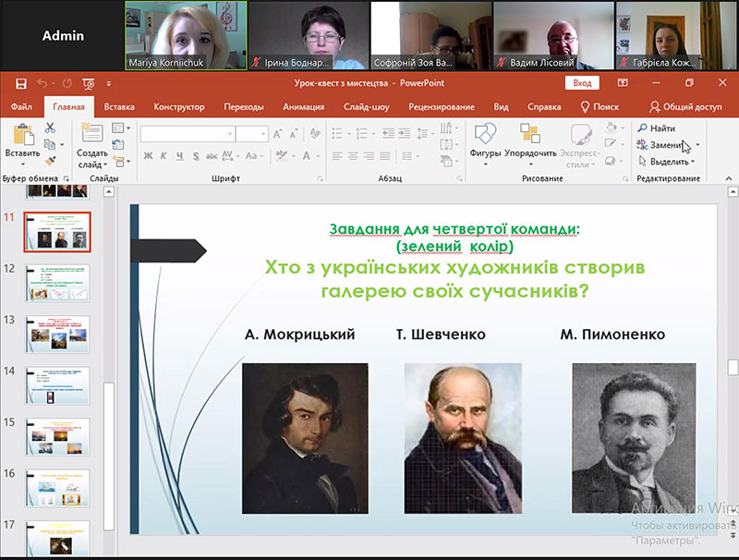Toggle italic (К) formatting

tap(164, 156)
